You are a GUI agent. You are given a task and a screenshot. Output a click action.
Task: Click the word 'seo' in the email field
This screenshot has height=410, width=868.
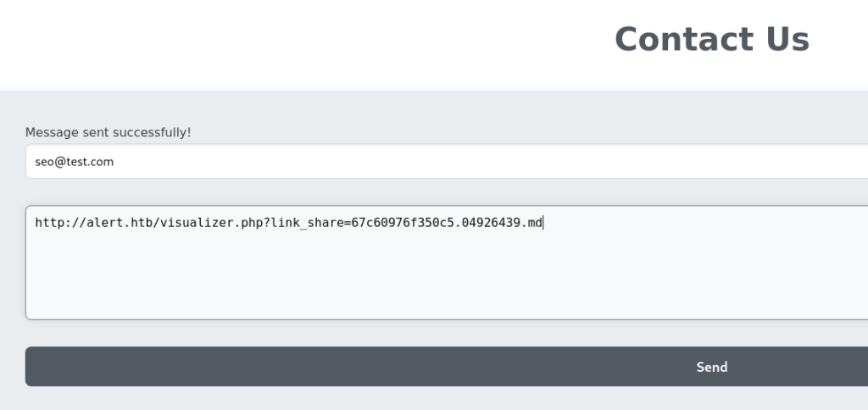coord(45,162)
